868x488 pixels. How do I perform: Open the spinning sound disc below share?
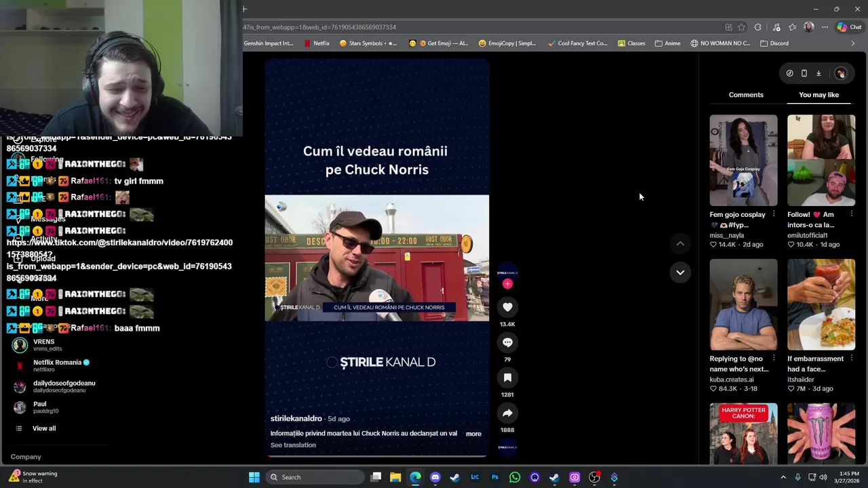click(x=507, y=447)
